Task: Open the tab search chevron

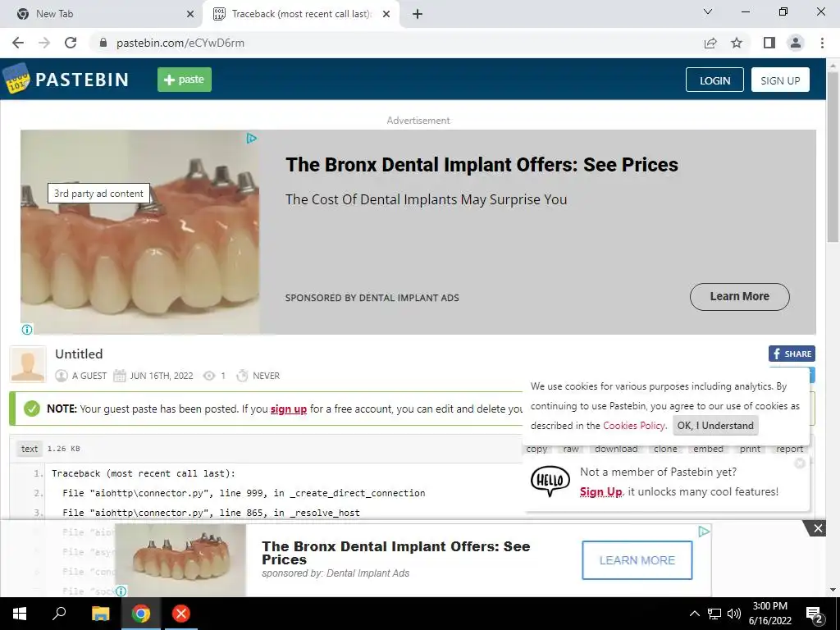Action: [708, 11]
